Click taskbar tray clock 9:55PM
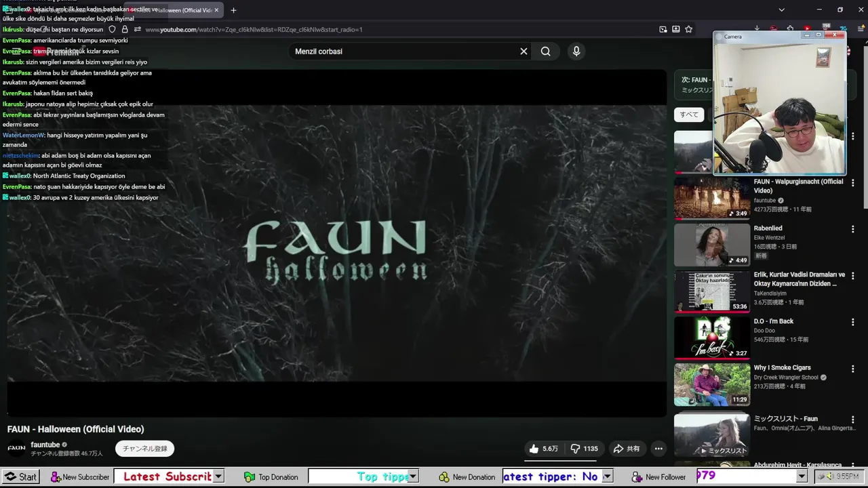 point(848,476)
